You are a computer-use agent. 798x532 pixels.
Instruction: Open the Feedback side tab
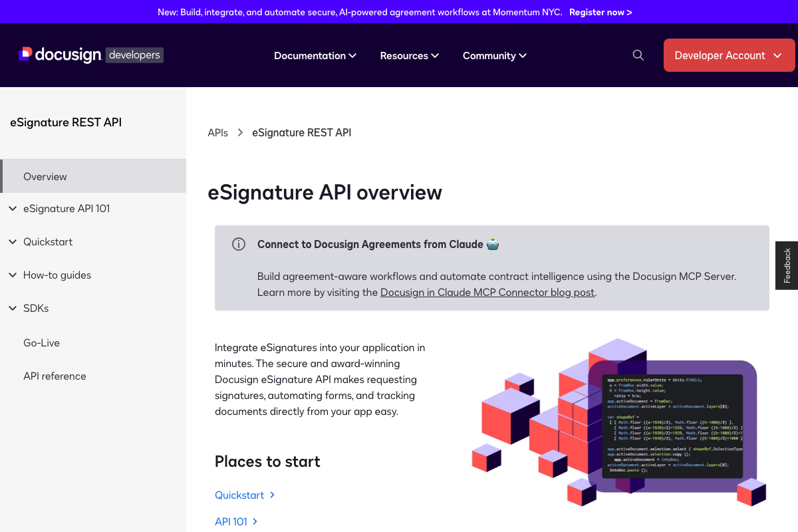click(787, 265)
